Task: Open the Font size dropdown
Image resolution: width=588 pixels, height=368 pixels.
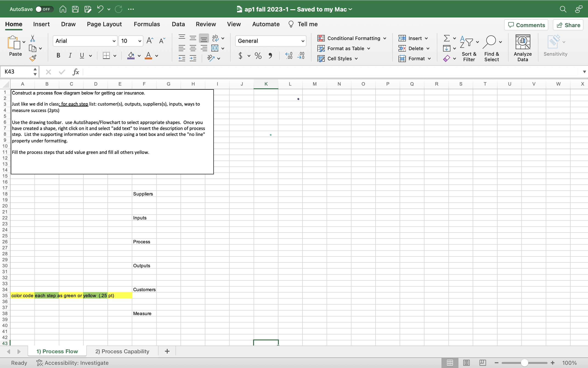Action: point(140,41)
